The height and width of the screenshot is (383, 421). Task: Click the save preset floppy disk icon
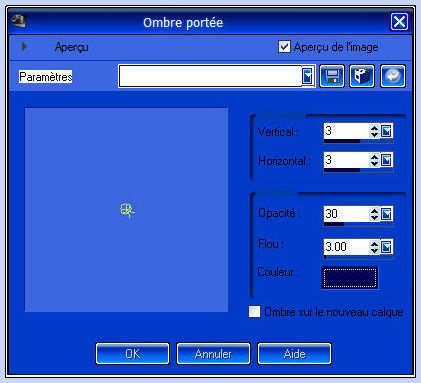[x=332, y=76]
